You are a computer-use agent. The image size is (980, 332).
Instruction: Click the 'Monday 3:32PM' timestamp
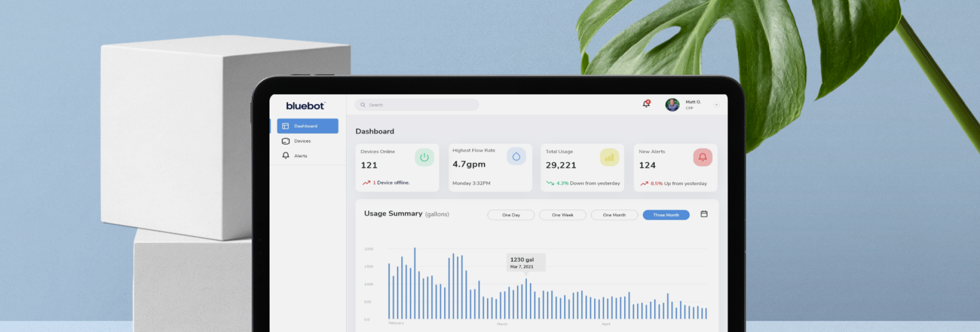pyautogui.click(x=471, y=183)
